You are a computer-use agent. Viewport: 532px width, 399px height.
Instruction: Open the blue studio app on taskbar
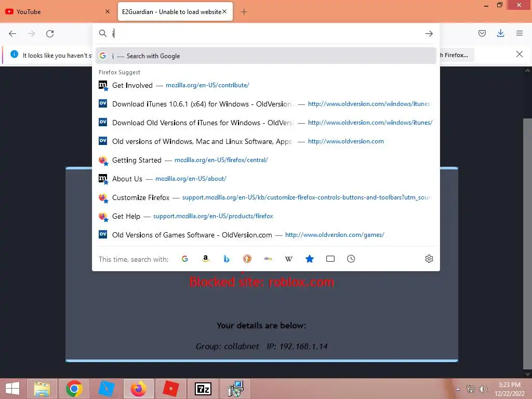coord(106,389)
